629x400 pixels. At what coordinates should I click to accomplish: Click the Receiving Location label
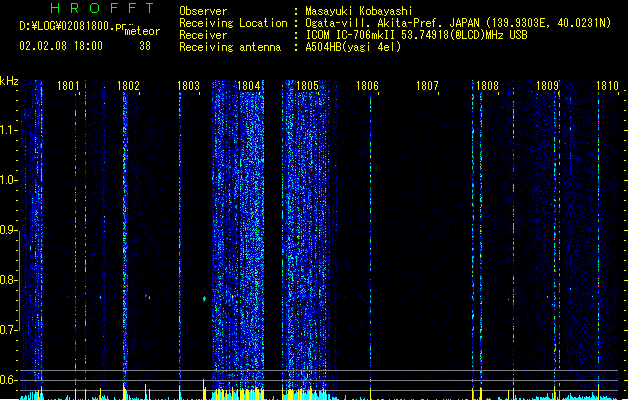233,23
